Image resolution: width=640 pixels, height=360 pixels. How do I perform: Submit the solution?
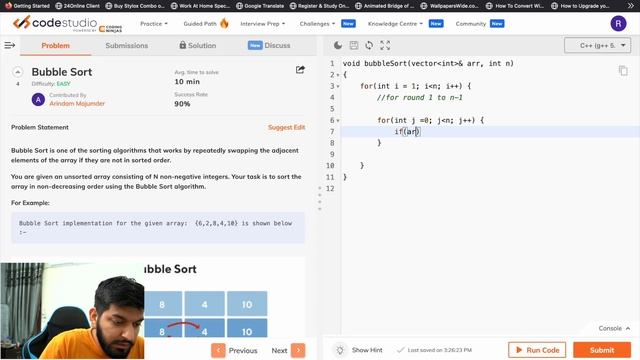[602, 350]
